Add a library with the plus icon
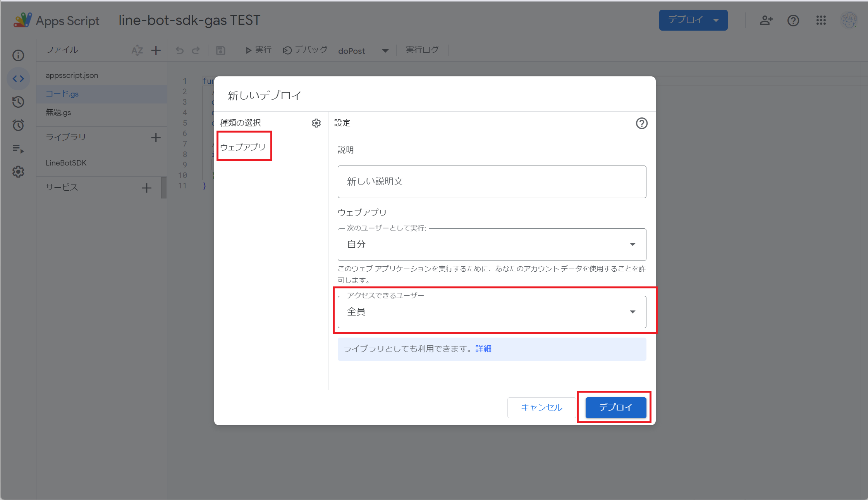Viewport: 868px width, 500px height. (x=156, y=137)
